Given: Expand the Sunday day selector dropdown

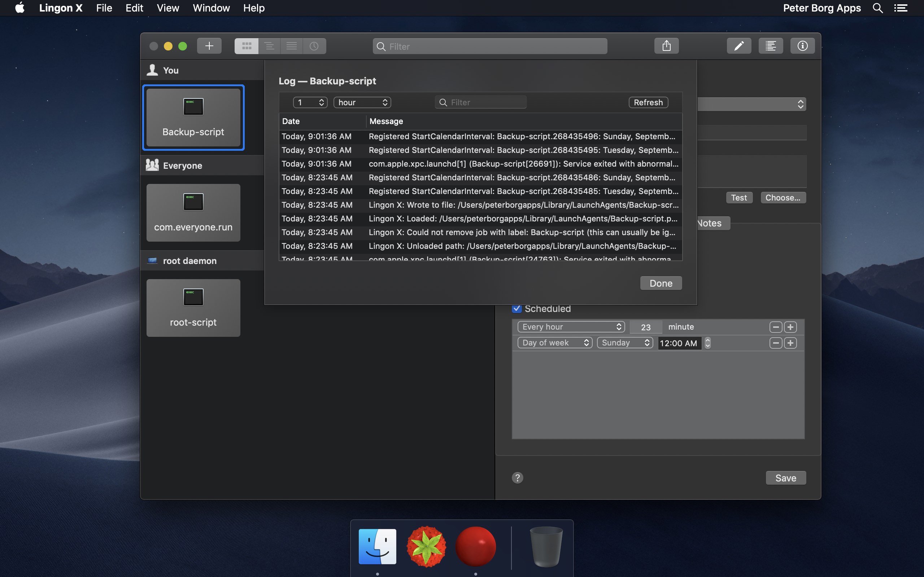Looking at the screenshot, I should (624, 342).
